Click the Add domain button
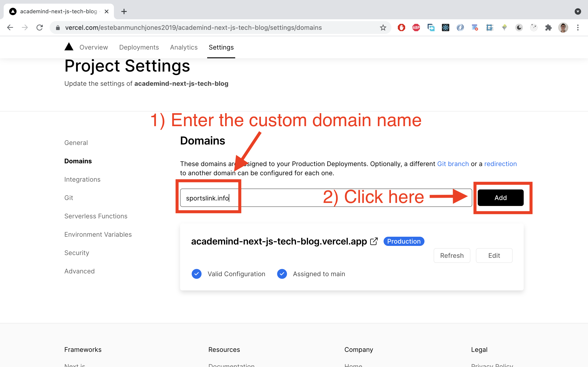Viewport: 588px width, 367px height. pyautogui.click(x=500, y=197)
